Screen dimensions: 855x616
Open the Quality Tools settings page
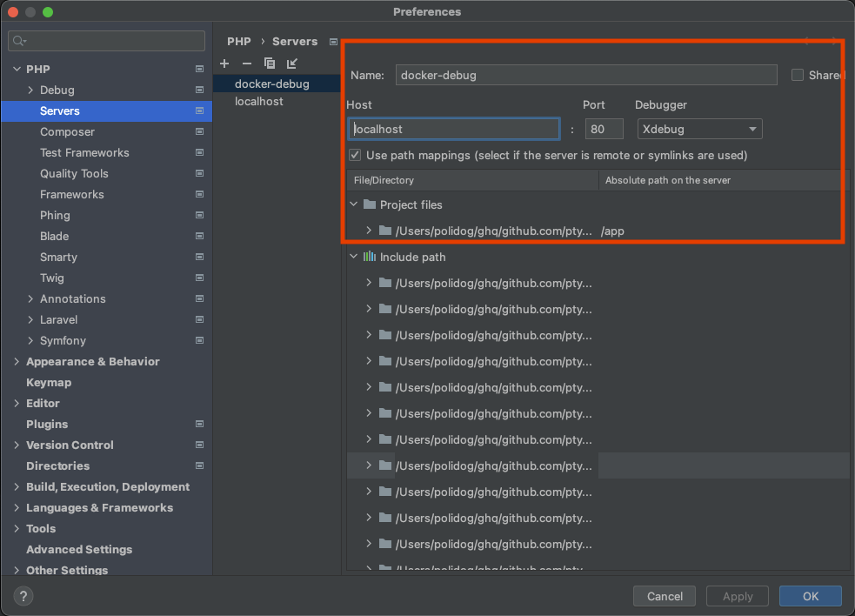(x=74, y=174)
